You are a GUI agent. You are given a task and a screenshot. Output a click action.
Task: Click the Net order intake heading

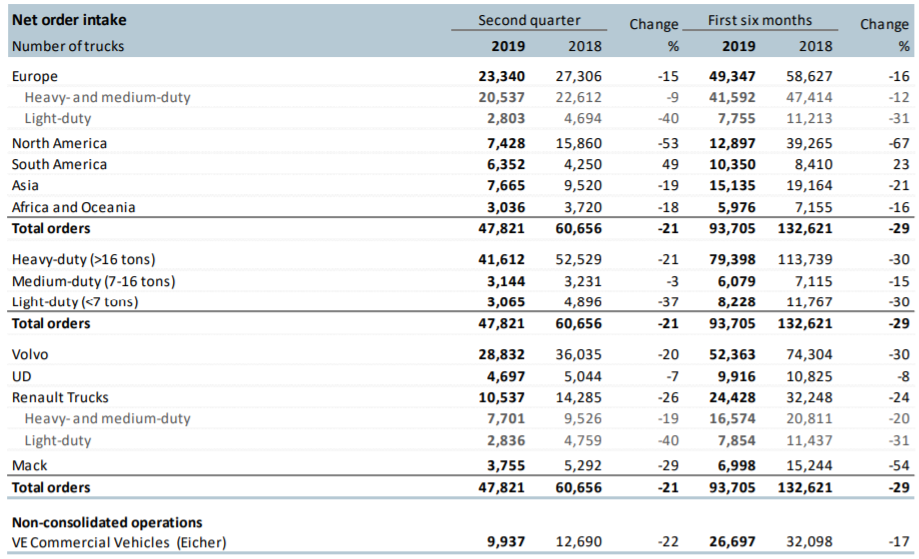69,20
